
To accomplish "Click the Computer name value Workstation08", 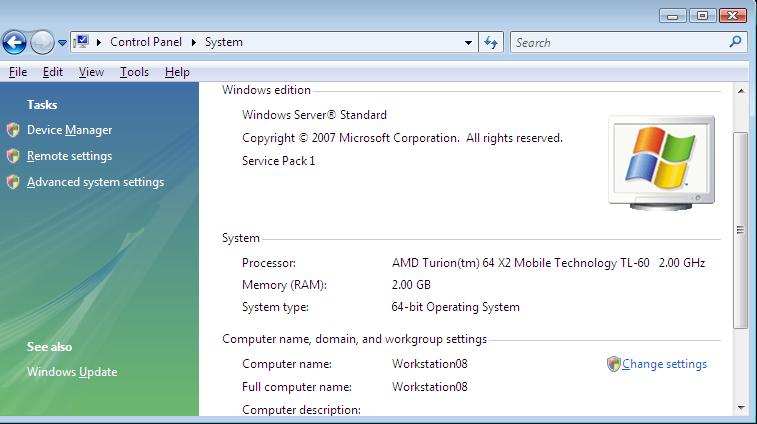I will coord(430,364).
